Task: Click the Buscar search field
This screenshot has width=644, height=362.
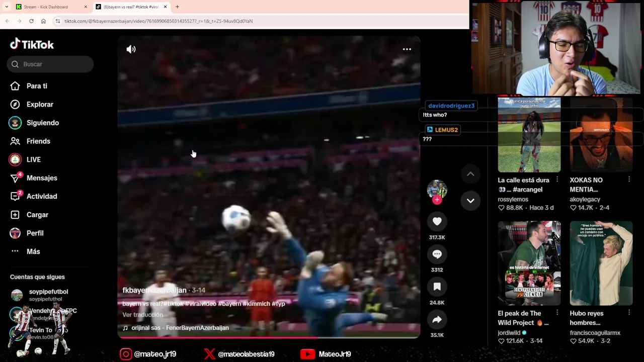Action: click(x=50, y=64)
